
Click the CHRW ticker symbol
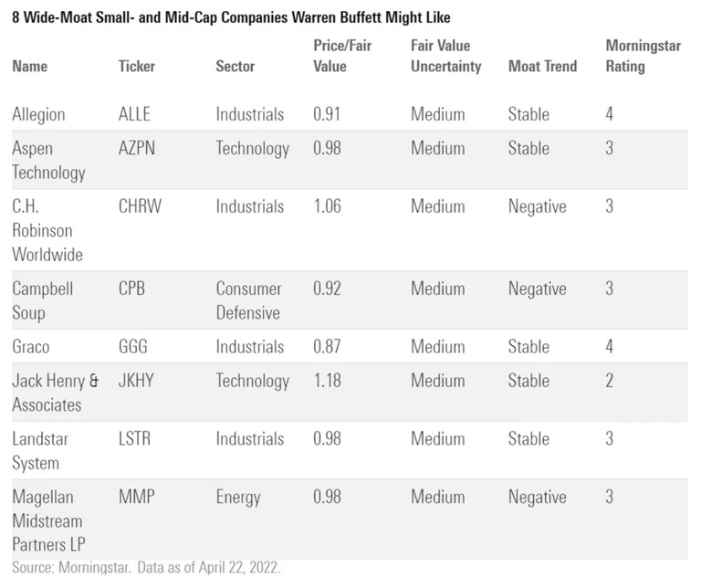[140, 206]
